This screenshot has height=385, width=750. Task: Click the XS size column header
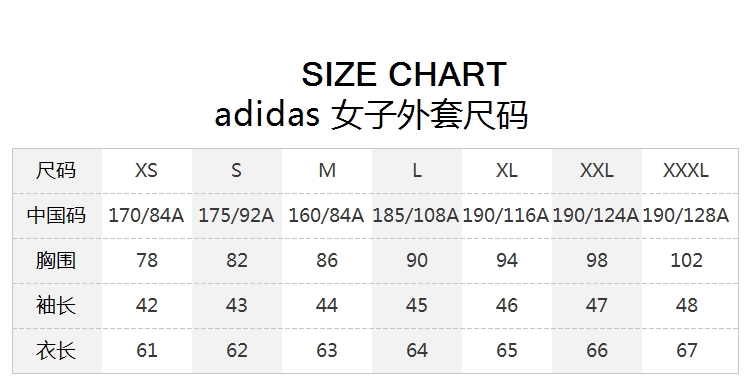pyautogui.click(x=146, y=170)
